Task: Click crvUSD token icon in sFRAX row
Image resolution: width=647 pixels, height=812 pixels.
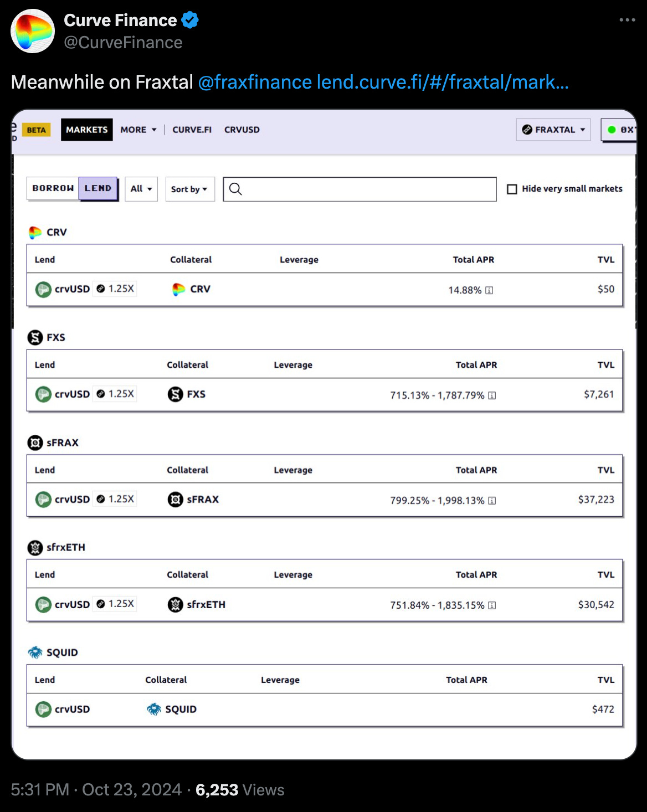Action: 43,500
